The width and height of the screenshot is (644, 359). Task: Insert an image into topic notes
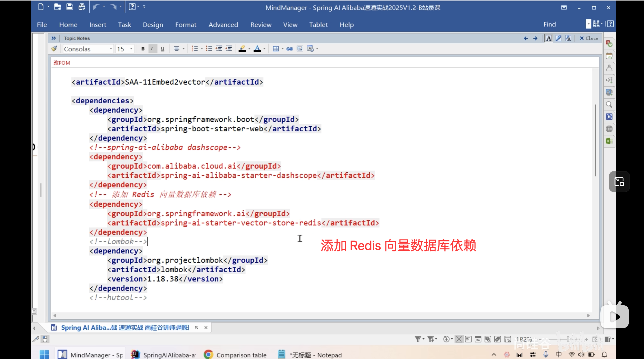[300, 49]
